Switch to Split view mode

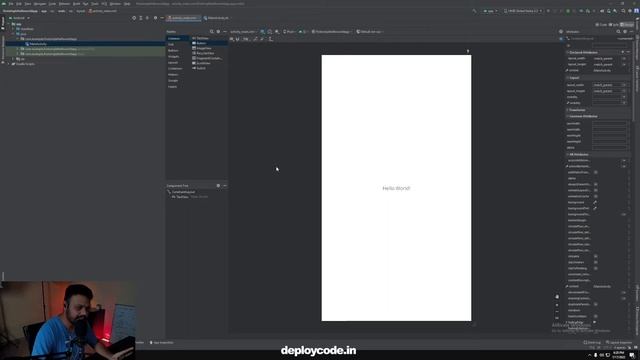(x=614, y=25)
